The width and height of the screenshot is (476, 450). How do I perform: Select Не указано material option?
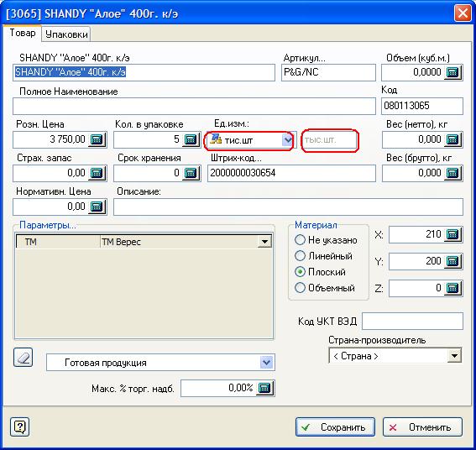(326, 240)
